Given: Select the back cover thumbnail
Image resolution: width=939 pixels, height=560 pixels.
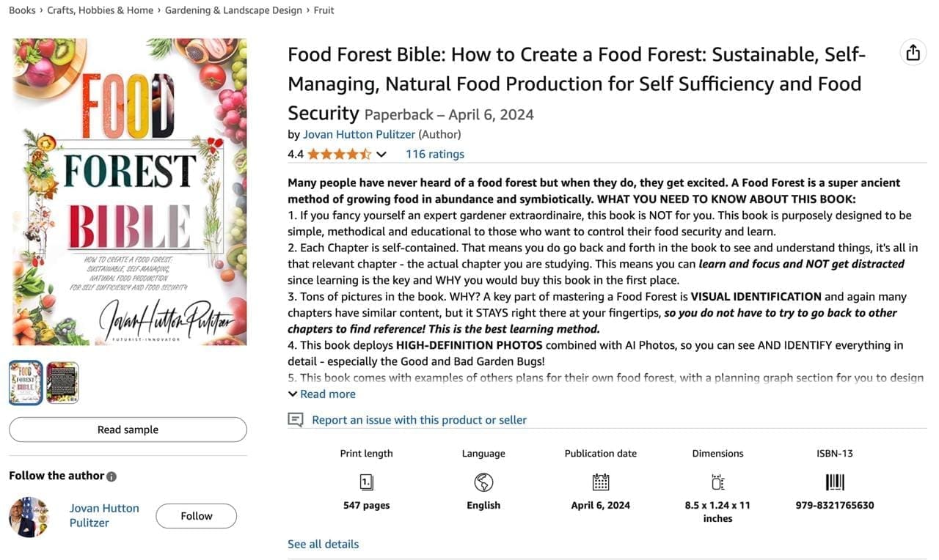Looking at the screenshot, I should coord(62,383).
